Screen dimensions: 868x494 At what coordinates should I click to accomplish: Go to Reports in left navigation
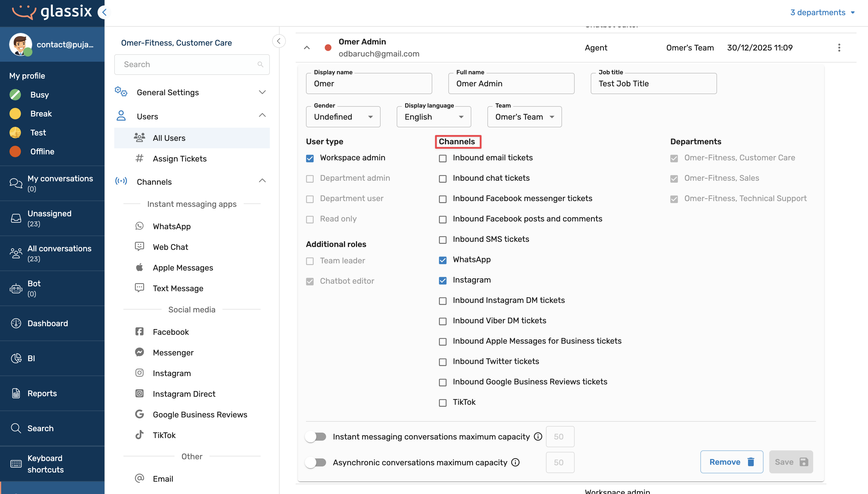point(42,393)
